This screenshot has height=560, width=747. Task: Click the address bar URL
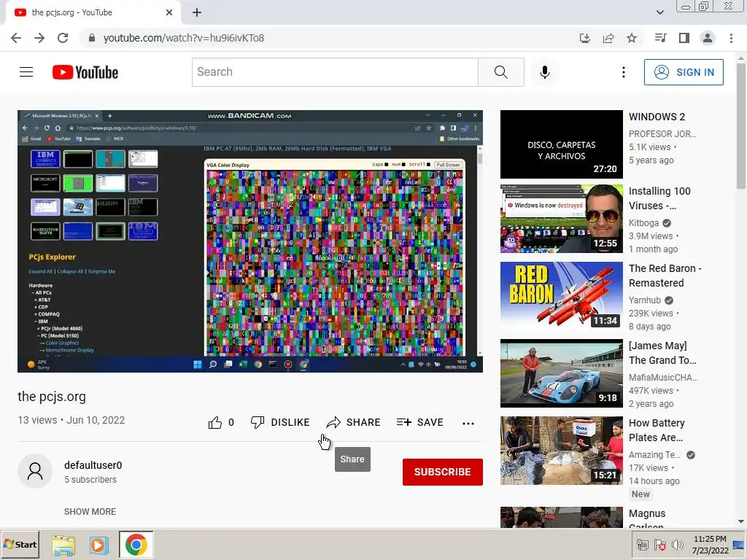(183, 38)
